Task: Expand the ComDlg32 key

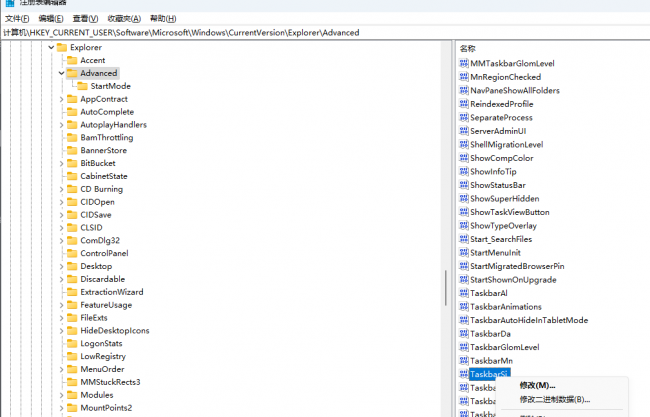Action: coord(61,240)
